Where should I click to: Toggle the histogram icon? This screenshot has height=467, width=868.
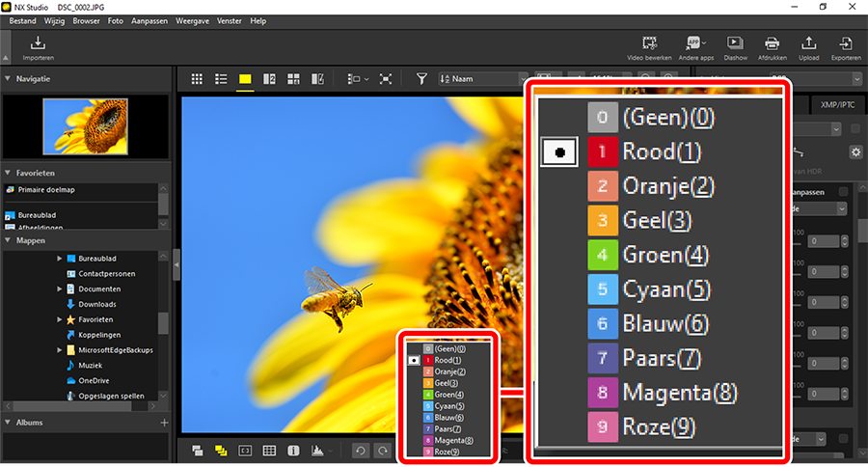pyautogui.click(x=317, y=451)
